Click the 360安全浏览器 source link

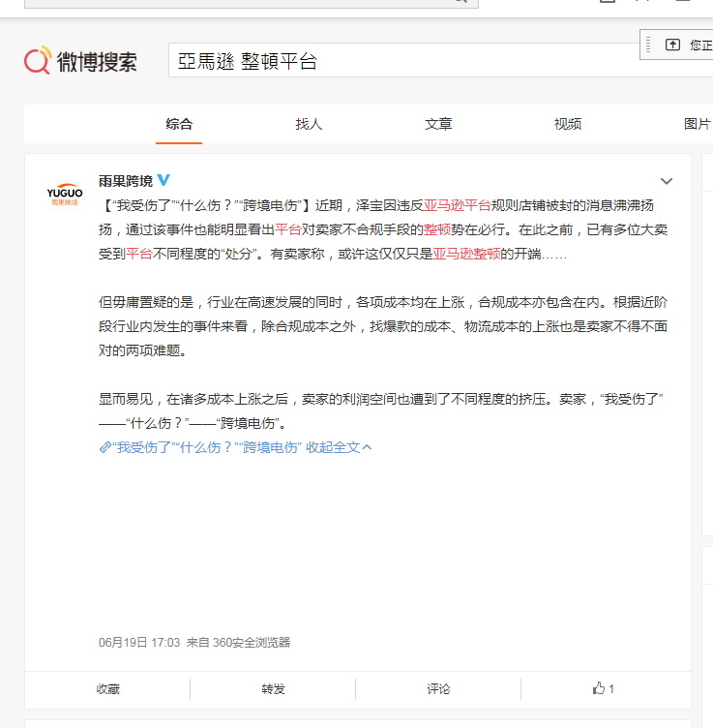252,643
